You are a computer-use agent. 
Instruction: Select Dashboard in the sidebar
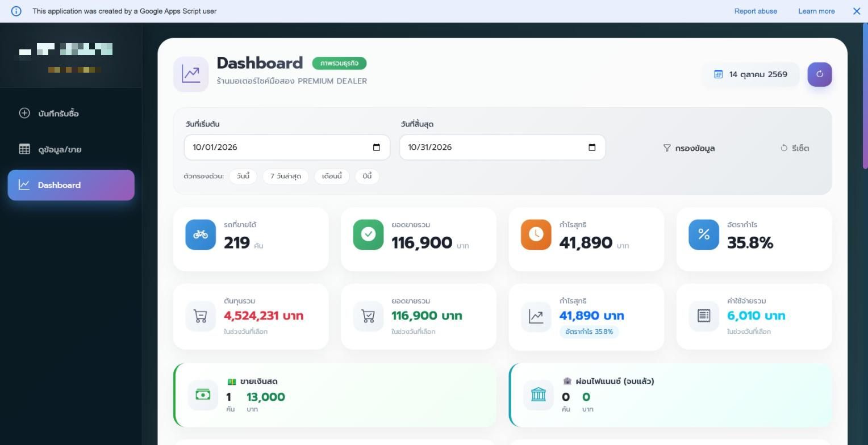71,185
